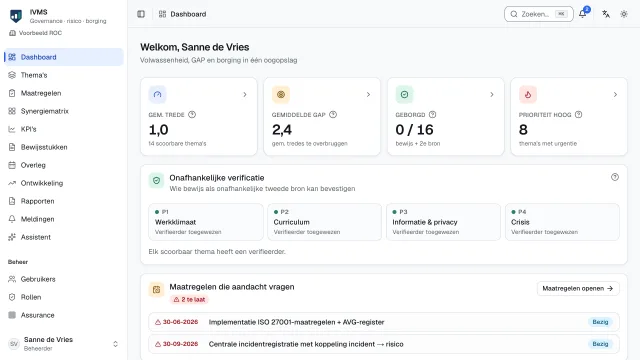Open the Prioriteit hoog card chevron

click(615, 94)
